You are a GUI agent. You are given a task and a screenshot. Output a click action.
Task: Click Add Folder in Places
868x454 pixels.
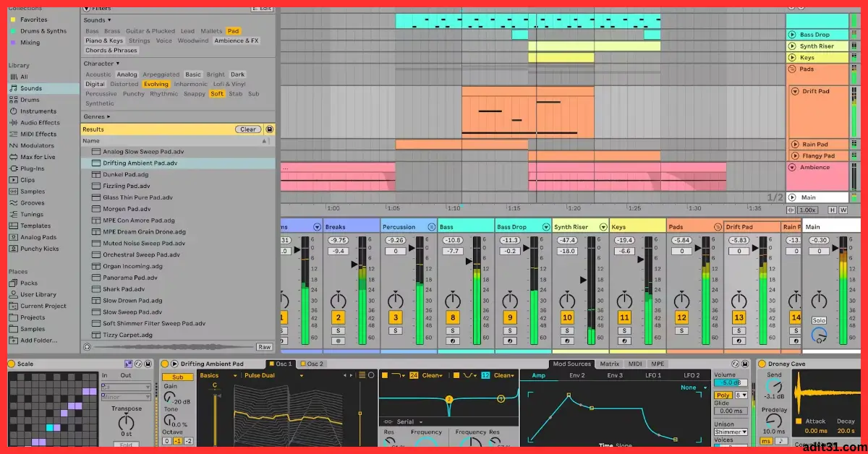pos(38,340)
